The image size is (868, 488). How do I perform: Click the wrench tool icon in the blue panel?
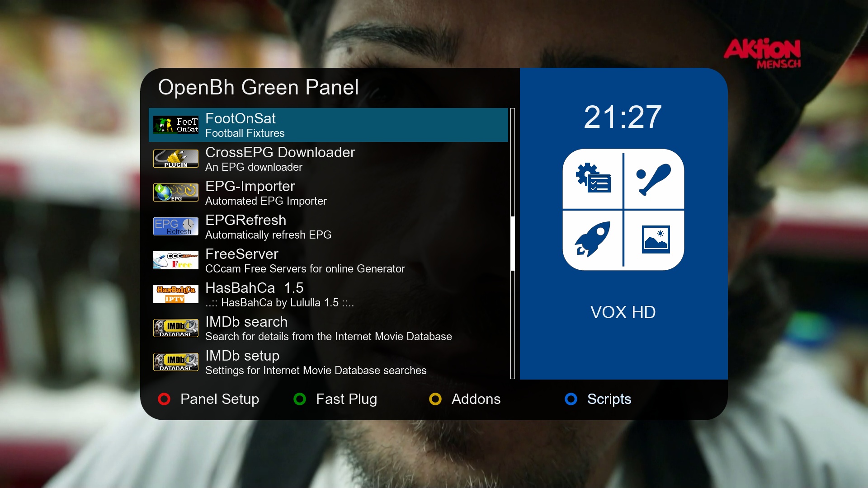tap(654, 179)
